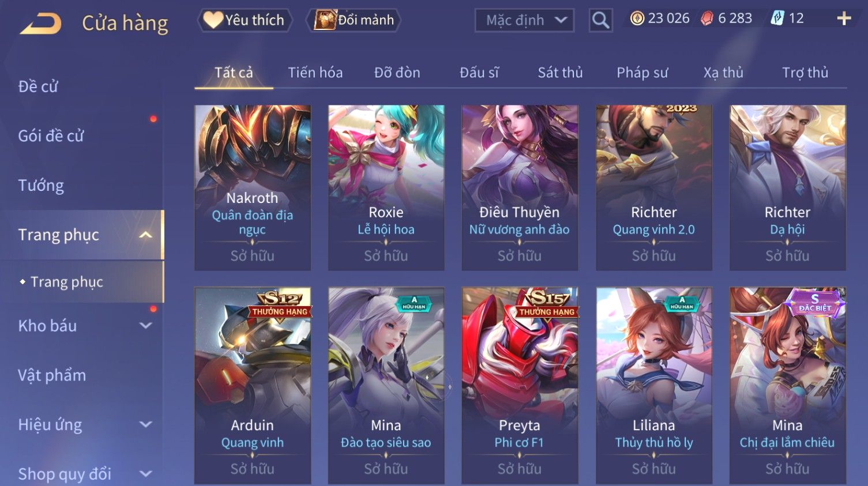Viewport: 868px width, 486px height.
Task: Tap the plus icon to add currency
Action: [844, 18]
